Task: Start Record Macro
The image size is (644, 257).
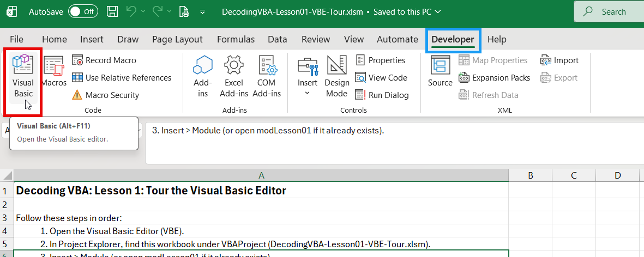Action: pos(104,60)
